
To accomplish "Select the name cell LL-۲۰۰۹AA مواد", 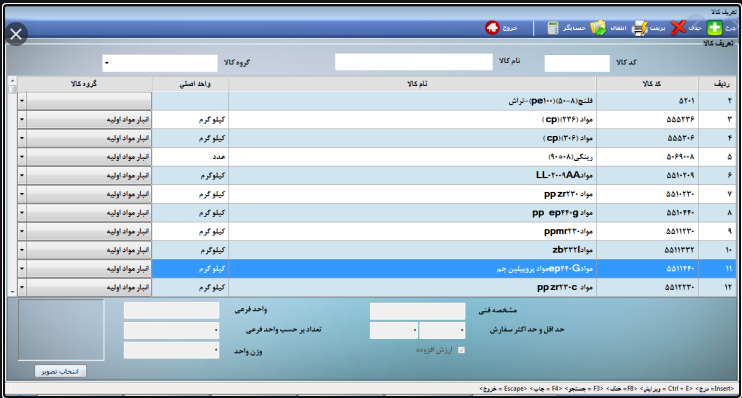I will pos(413,176).
